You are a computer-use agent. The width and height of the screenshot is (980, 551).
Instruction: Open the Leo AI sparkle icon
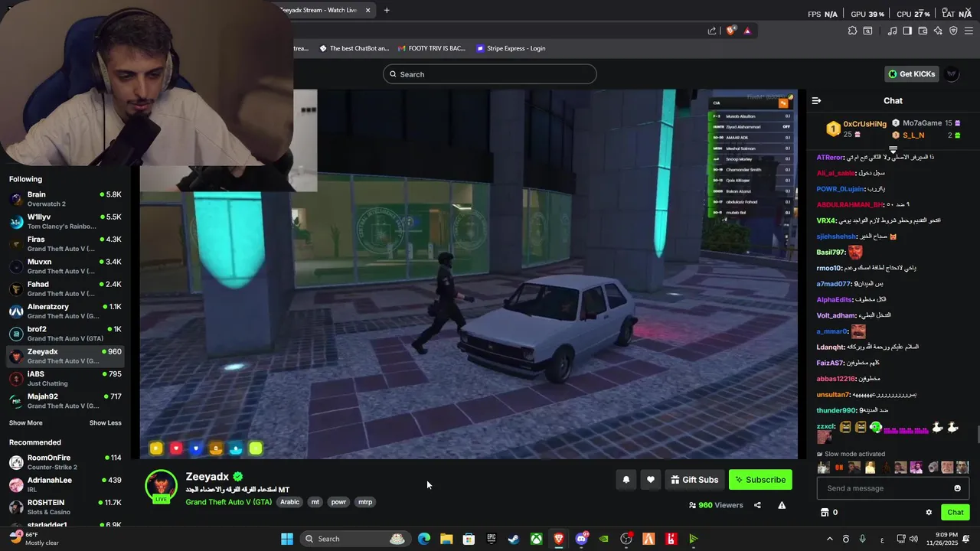point(938,31)
